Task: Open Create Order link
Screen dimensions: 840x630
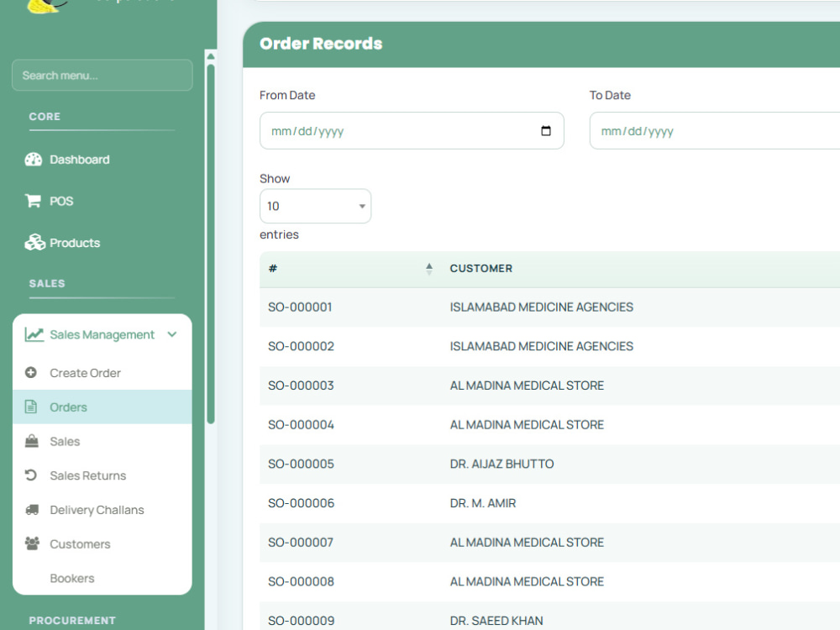Action: point(85,373)
